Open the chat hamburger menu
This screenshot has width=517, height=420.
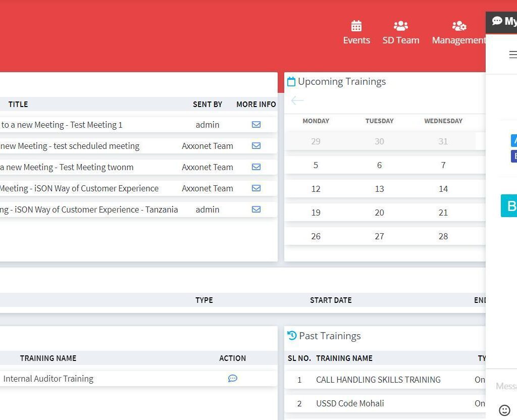point(512,55)
